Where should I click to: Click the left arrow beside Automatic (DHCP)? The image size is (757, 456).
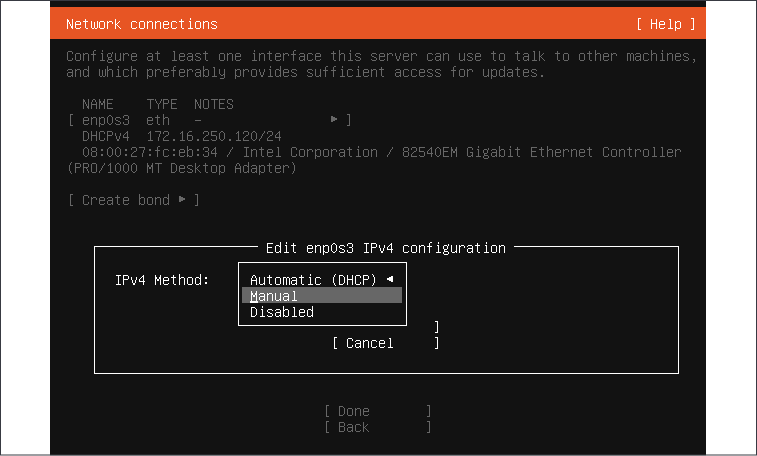390,279
